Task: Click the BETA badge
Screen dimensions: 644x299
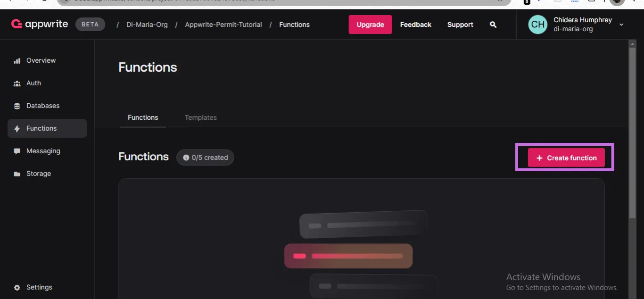Action: (x=90, y=25)
